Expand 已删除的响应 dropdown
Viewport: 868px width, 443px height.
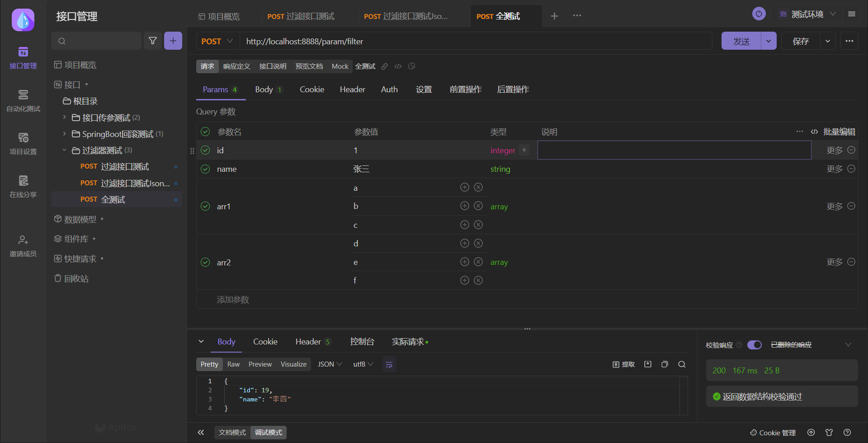coord(848,345)
